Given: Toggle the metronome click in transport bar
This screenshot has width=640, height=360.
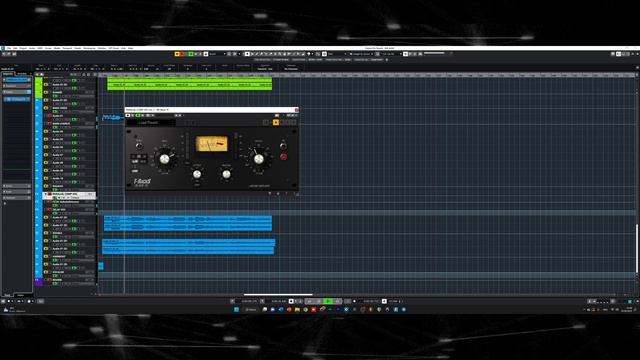Looking at the screenshot, I should [384, 301].
